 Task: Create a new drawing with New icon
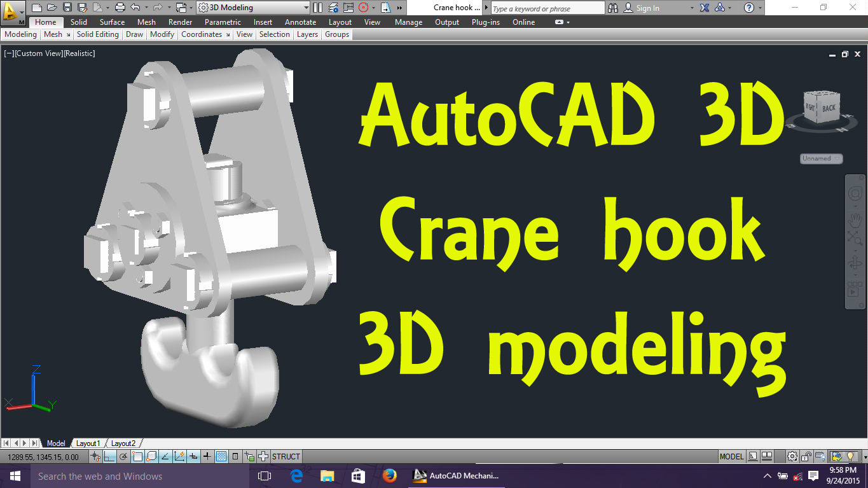pyautogui.click(x=37, y=8)
